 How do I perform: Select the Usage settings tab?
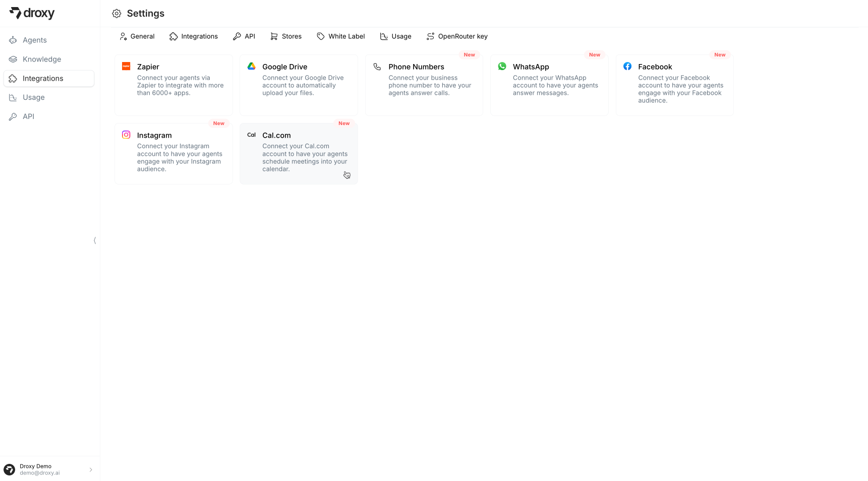[x=396, y=36]
